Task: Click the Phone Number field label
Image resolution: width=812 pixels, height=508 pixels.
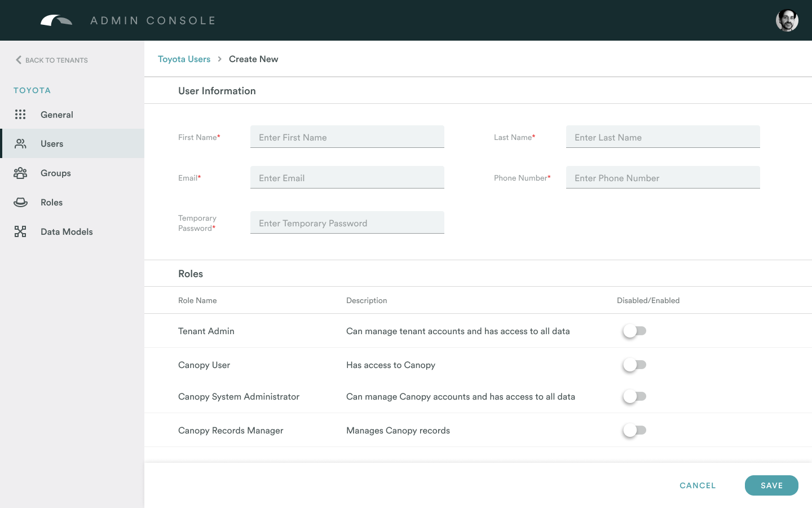Action: tap(522, 178)
